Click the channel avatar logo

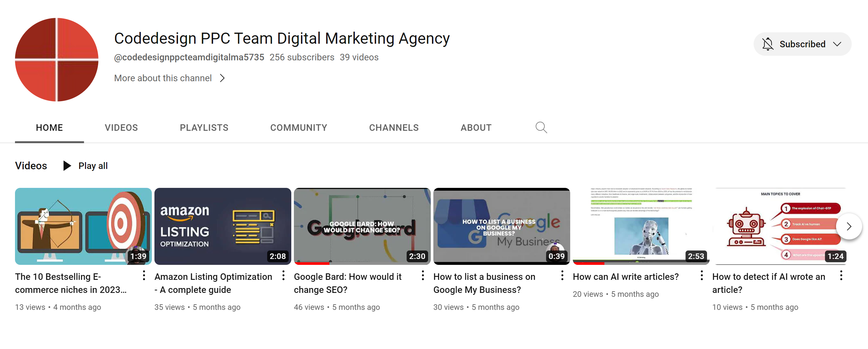click(57, 60)
